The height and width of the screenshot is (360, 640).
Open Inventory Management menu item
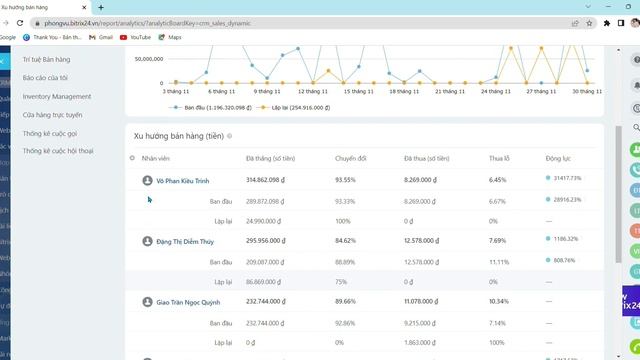tap(57, 96)
